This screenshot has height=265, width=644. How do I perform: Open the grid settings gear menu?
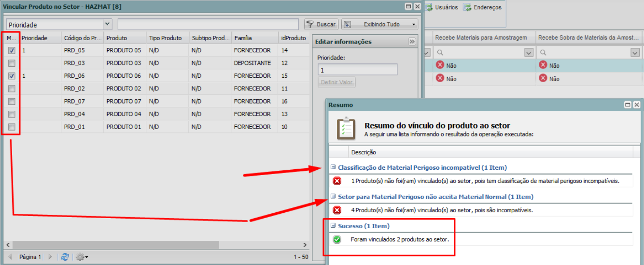[82, 257]
